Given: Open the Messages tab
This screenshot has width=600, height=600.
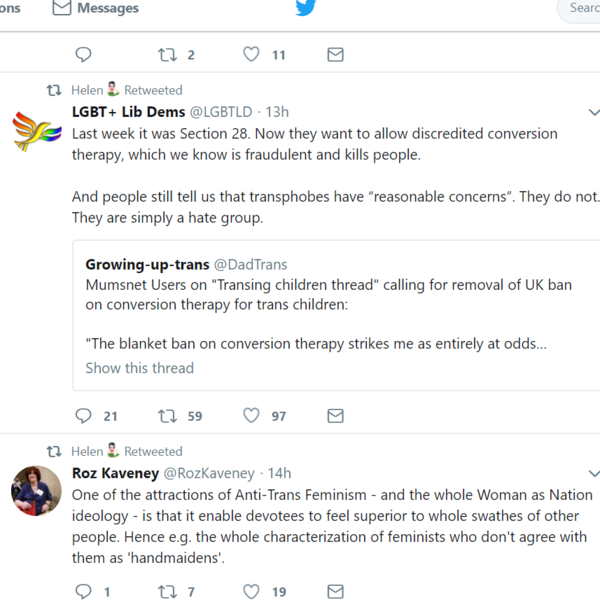Looking at the screenshot, I should (x=96, y=8).
